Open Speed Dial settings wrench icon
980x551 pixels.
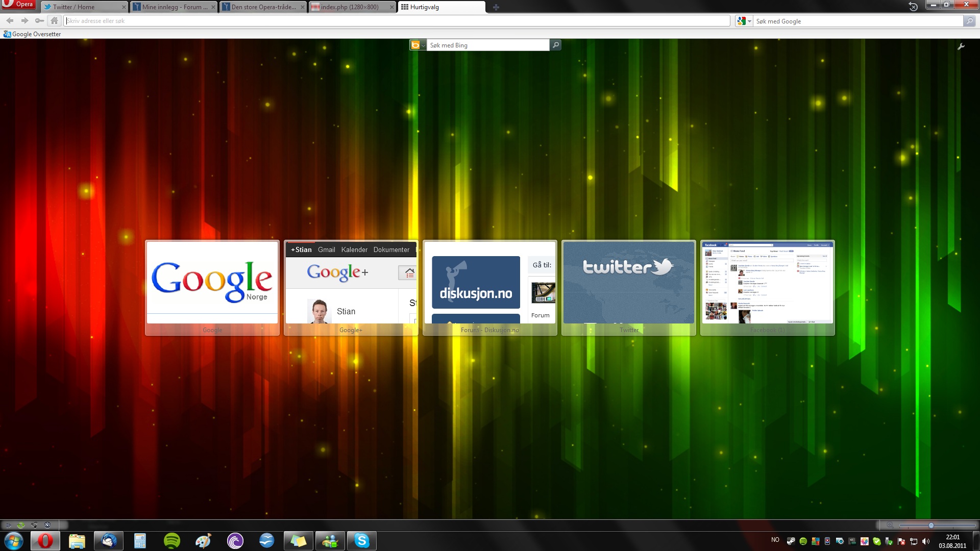(x=961, y=46)
